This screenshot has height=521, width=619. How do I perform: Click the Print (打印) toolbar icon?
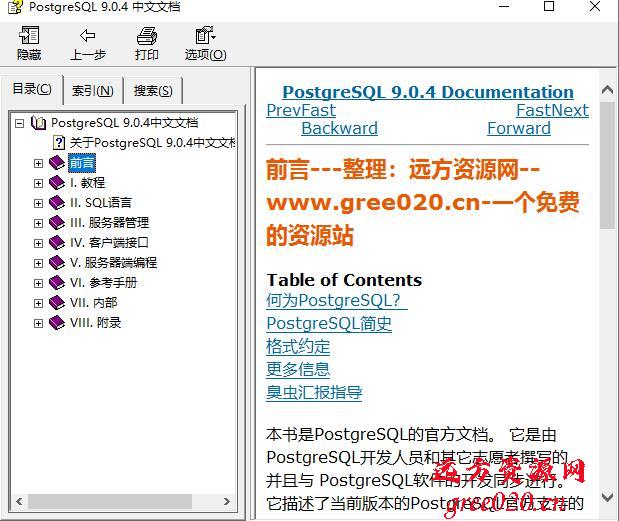[147, 37]
